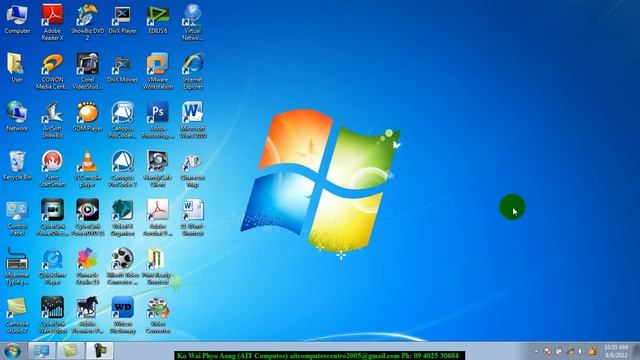Open CyberLink WaveEditor shortcut
Screen dimensions: 640x360
point(52,315)
